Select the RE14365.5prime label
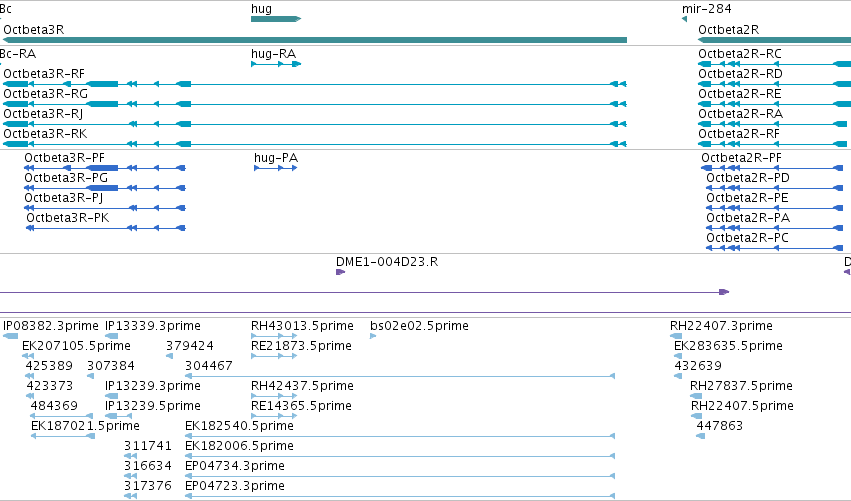The height and width of the screenshot is (501, 851). tap(301, 407)
